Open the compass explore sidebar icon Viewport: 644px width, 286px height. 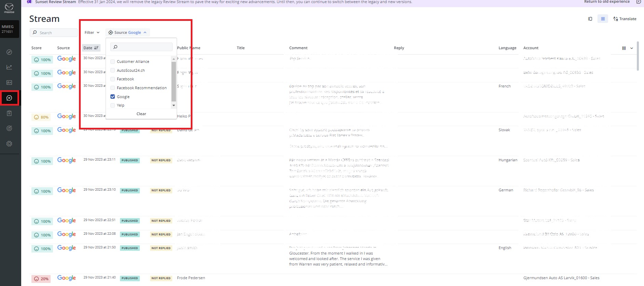coord(9,52)
